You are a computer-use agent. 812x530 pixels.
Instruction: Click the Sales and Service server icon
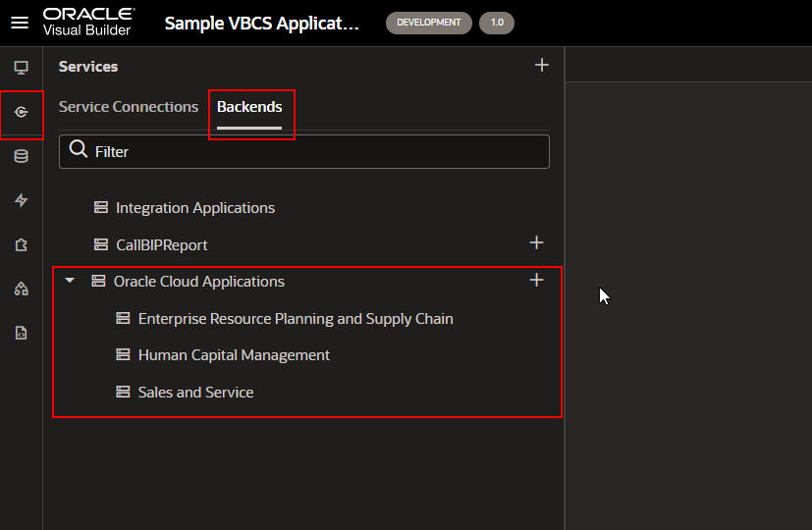click(123, 392)
